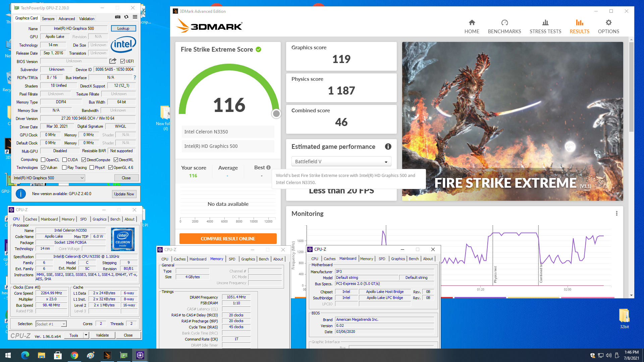
Task: Open Graphics tab in CPU-Z Mainboard window
Action: [x=398, y=259]
